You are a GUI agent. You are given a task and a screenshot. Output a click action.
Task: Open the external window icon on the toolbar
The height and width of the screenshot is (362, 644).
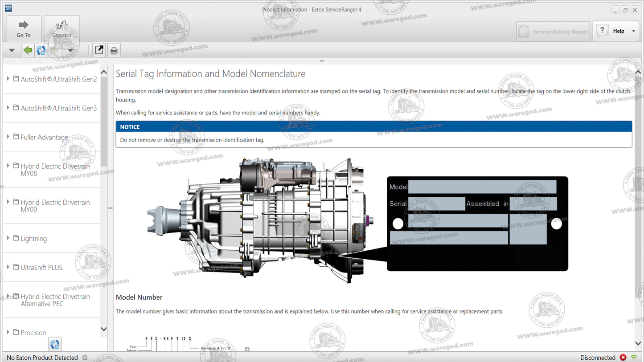coord(98,50)
